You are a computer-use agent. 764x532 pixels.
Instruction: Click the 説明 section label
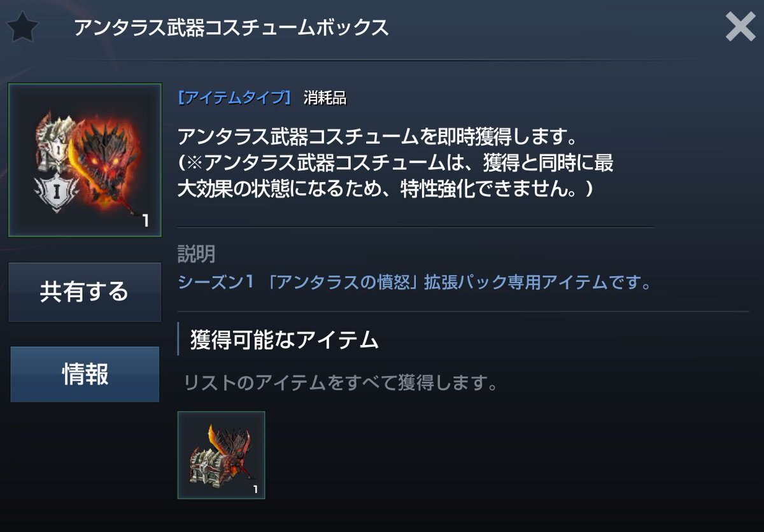pos(196,254)
